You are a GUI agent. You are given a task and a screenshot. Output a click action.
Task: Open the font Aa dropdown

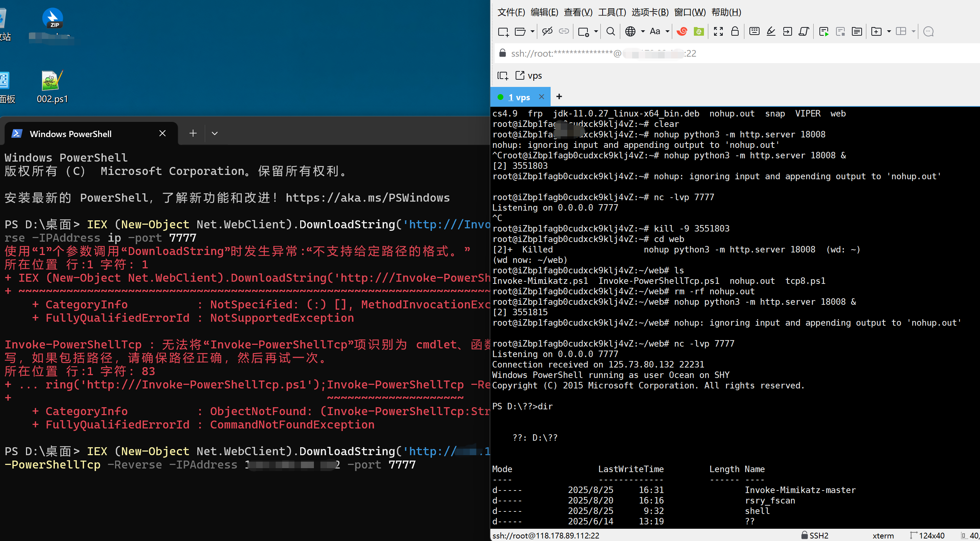pyautogui.click(x=668, y=31)
